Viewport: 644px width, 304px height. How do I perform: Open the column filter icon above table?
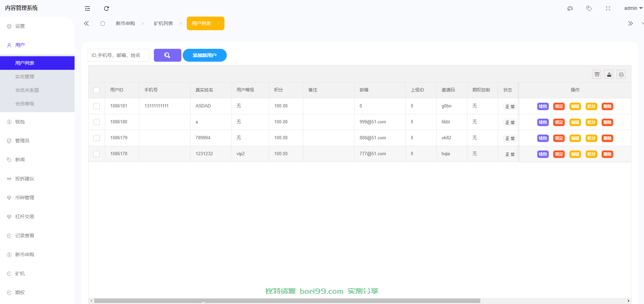coord(597,74)
